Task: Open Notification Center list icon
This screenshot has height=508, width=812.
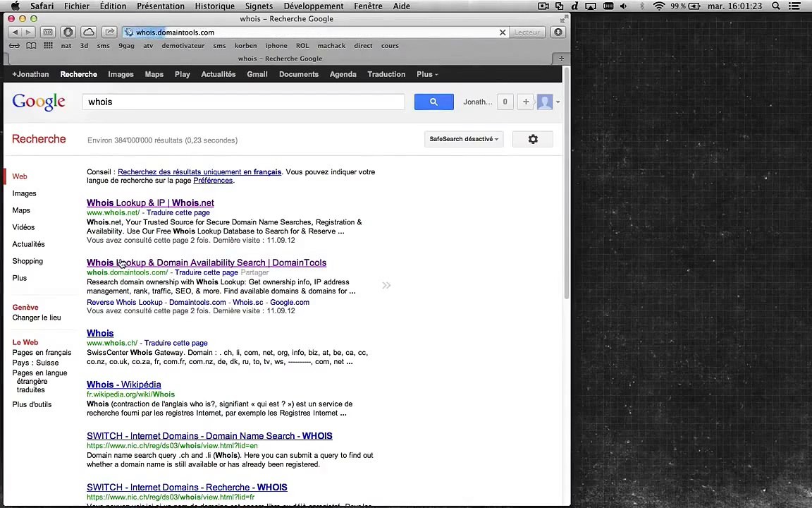Action: tap(794, 6)
